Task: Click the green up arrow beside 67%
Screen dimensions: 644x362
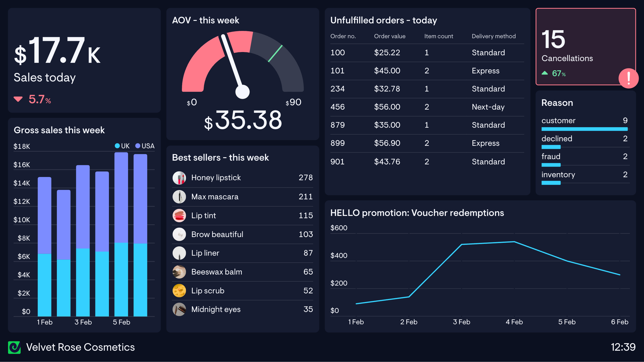Action: coord(545,73)
